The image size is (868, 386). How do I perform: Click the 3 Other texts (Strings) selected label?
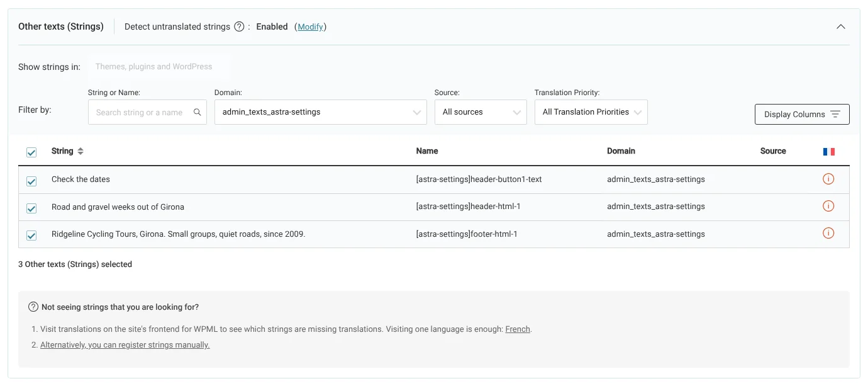[x=75, y=264]
